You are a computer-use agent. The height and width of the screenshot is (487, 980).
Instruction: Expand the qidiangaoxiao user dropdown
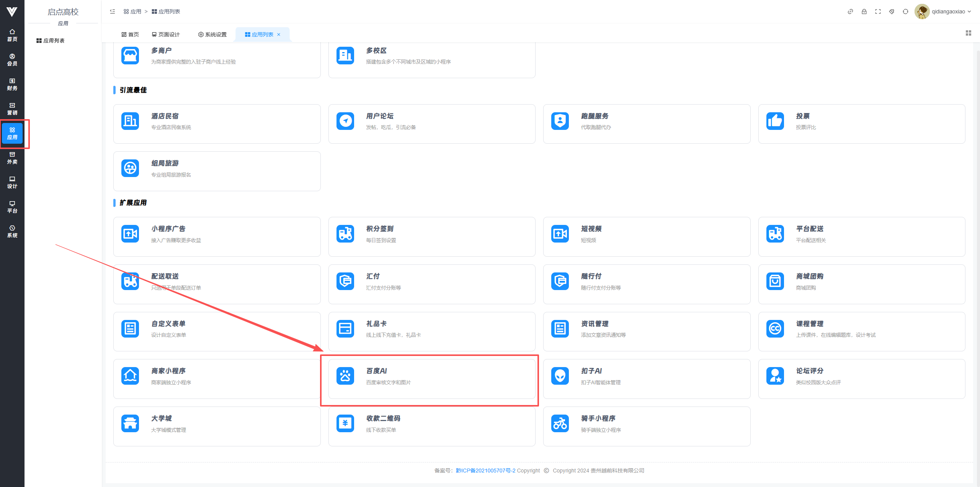(948, 11)
